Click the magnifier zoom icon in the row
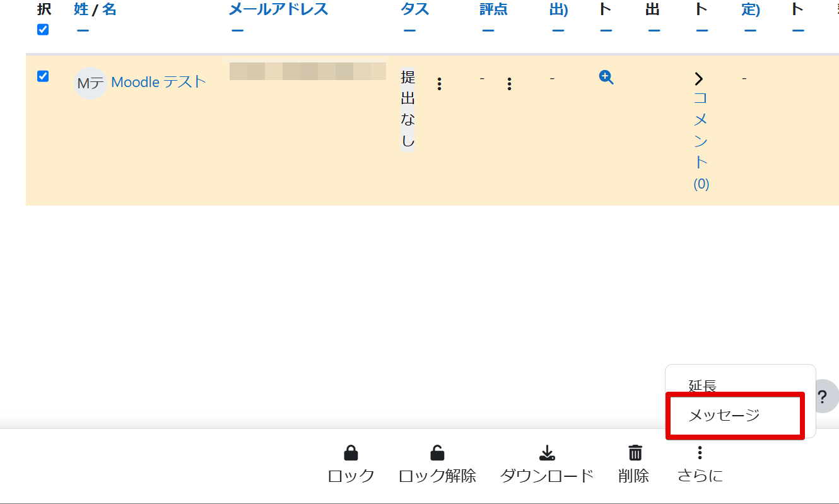The image size is (839, 504). click(x=605, y=77)
